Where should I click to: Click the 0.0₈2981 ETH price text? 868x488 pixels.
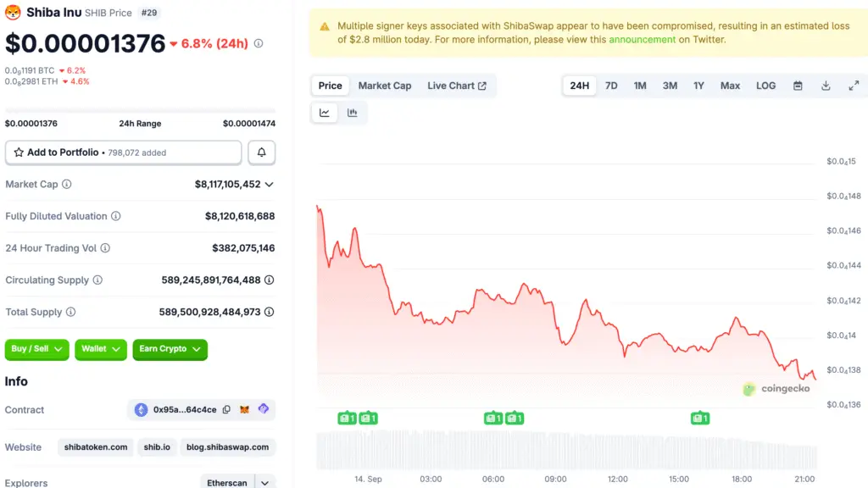click(31, 81)
